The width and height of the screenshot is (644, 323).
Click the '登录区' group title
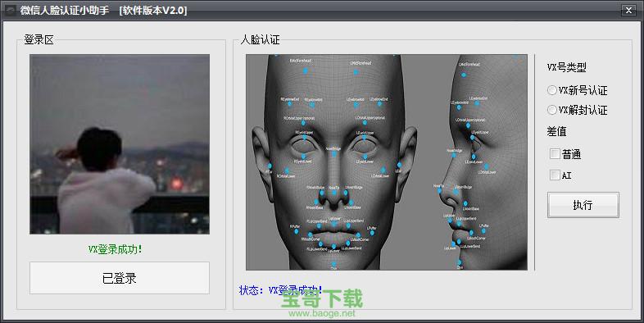point(39,40)
